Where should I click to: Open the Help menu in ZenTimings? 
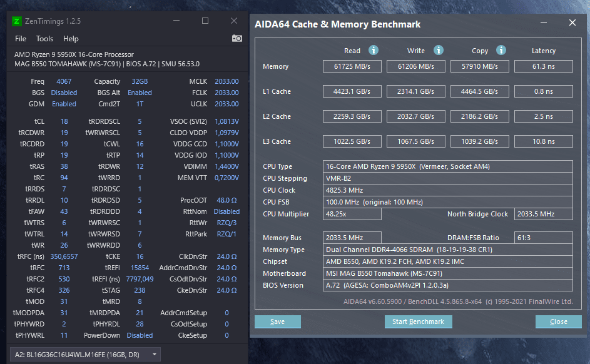point(71,39)
